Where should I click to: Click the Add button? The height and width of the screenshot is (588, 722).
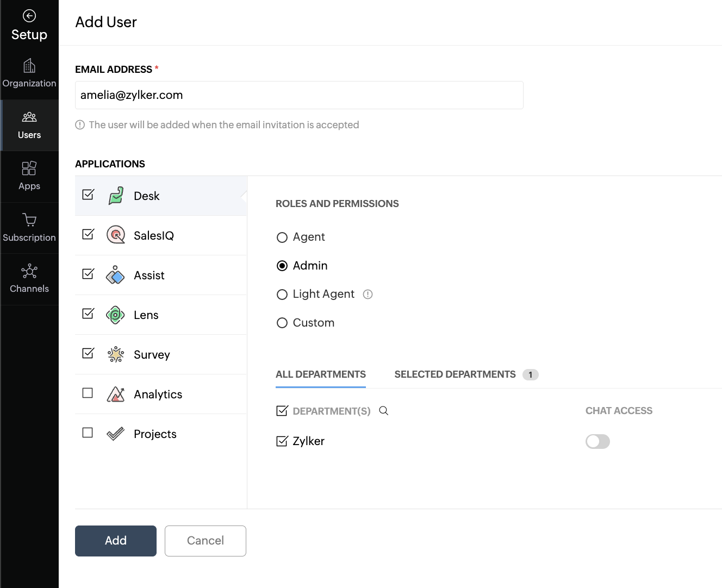(116, 541)
